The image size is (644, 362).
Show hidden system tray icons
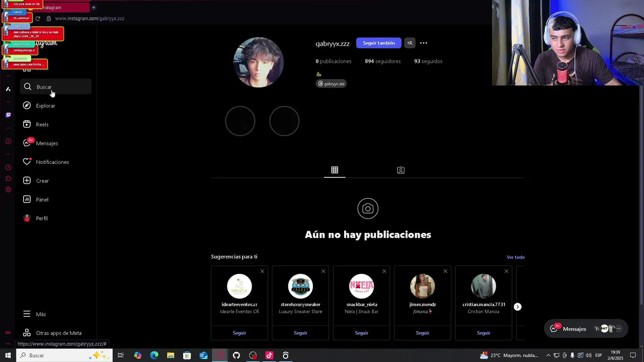pos(548,355)
